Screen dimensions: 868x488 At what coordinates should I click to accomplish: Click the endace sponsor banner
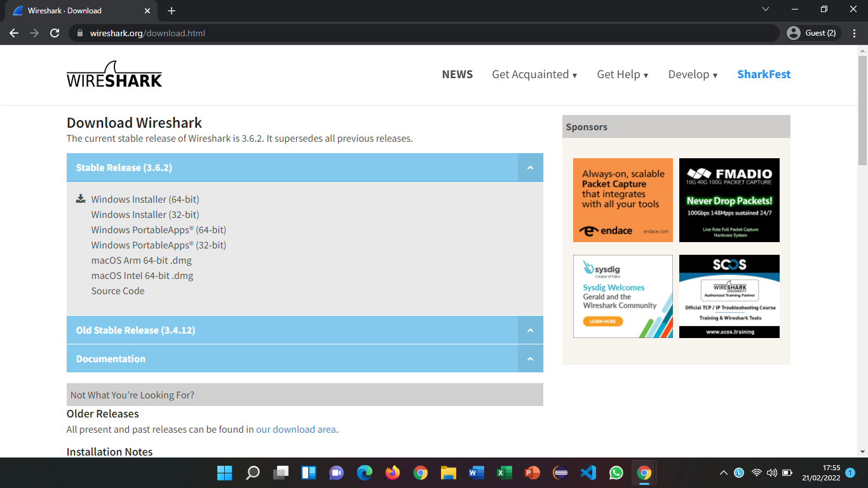(x=623, y=200)
